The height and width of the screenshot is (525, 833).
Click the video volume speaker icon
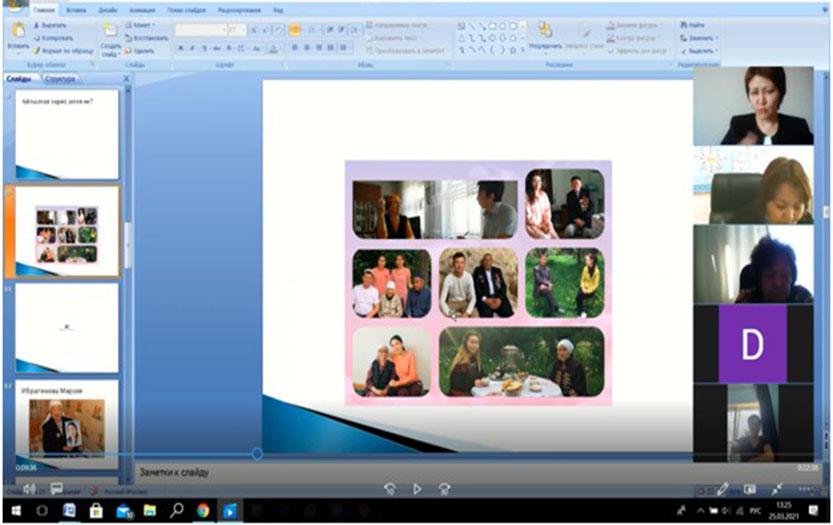(30, 488)
